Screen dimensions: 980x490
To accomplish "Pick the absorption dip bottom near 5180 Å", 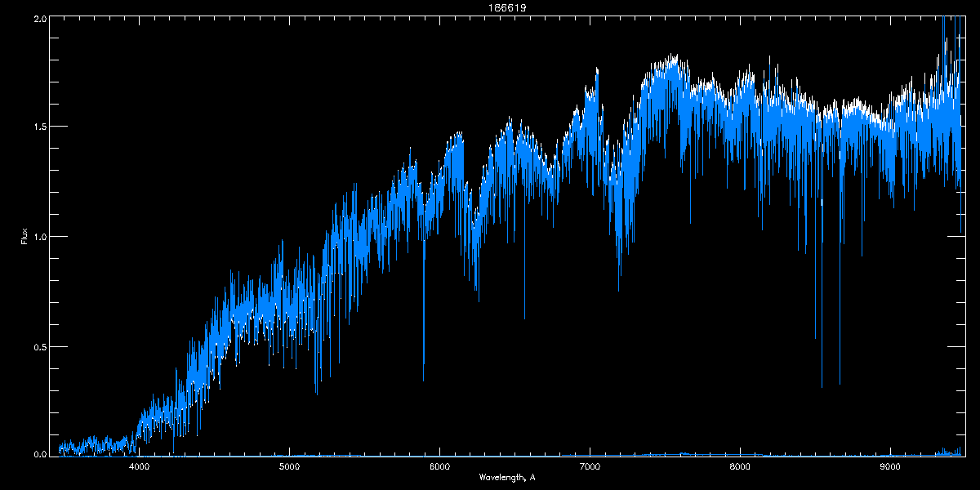I will click(x=316, y=393).
